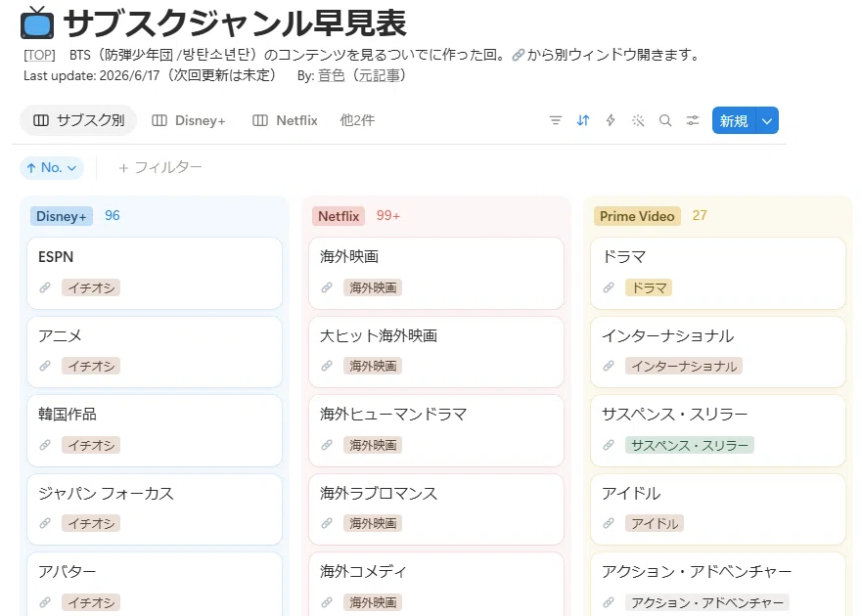Screen dimensions: 862x616
Task: Click link icon on the アイドル card
Action: (x=609, y=524)
